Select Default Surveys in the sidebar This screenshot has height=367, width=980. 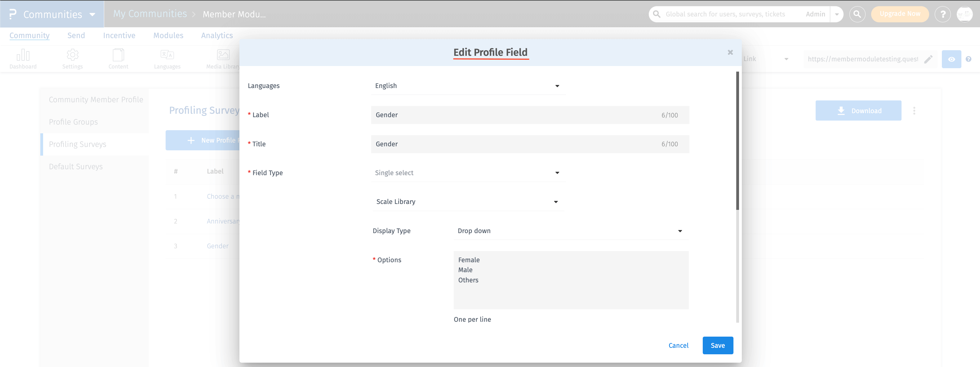tap(75, 166)
